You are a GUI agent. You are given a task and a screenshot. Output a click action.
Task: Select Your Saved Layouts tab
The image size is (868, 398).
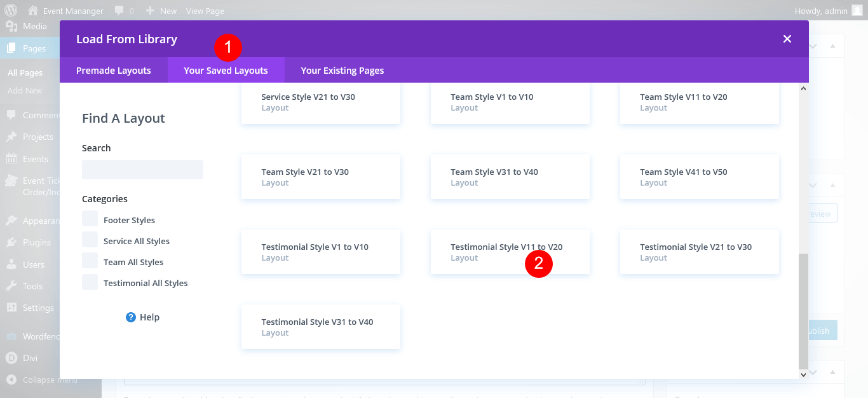[x=226, y=71]
